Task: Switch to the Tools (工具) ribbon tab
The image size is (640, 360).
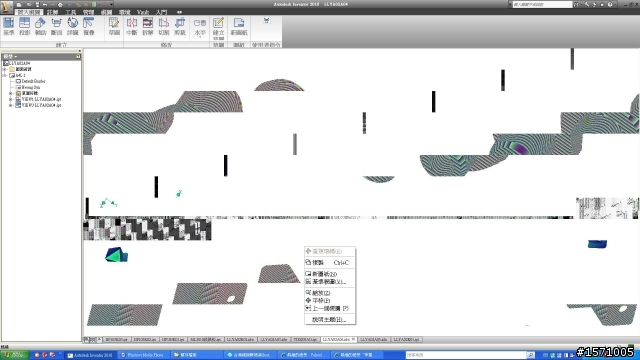Action: tap(71, 12)
